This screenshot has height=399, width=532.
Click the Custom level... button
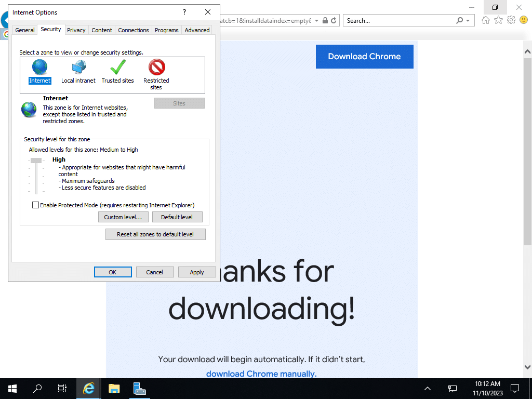click(123, 217)
